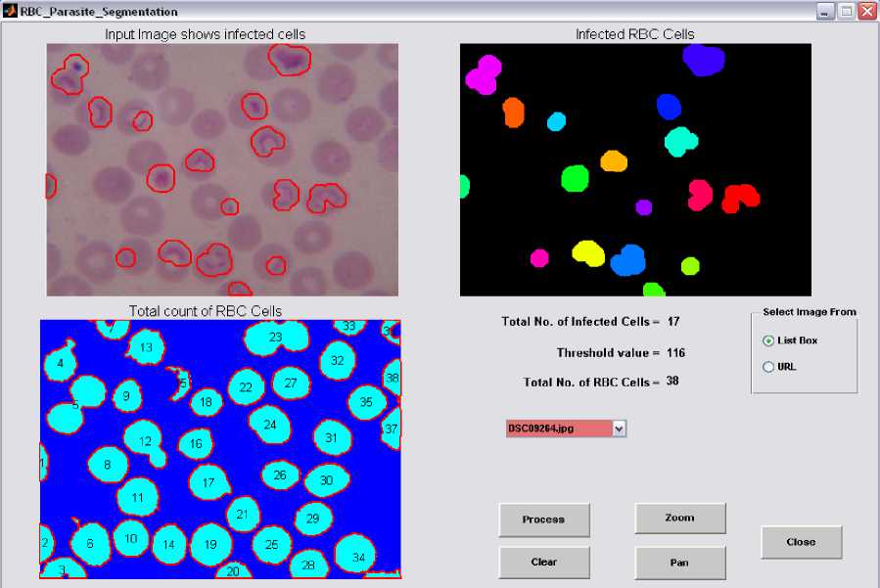Click the small purple blob in Infected RBC Cells
The height and width of the screenshot is (588, 880).
pos(643,206)
